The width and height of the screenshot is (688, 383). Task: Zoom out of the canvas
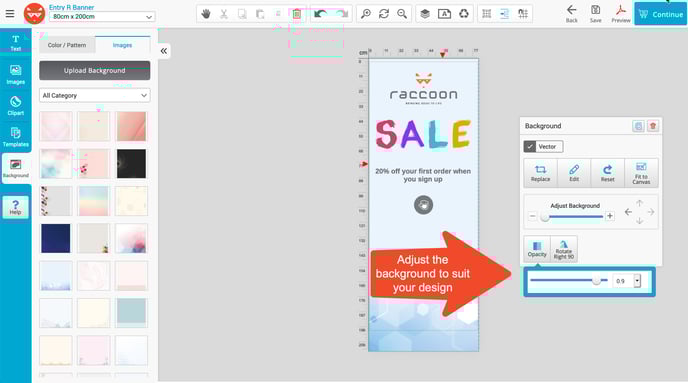[402, 14]
